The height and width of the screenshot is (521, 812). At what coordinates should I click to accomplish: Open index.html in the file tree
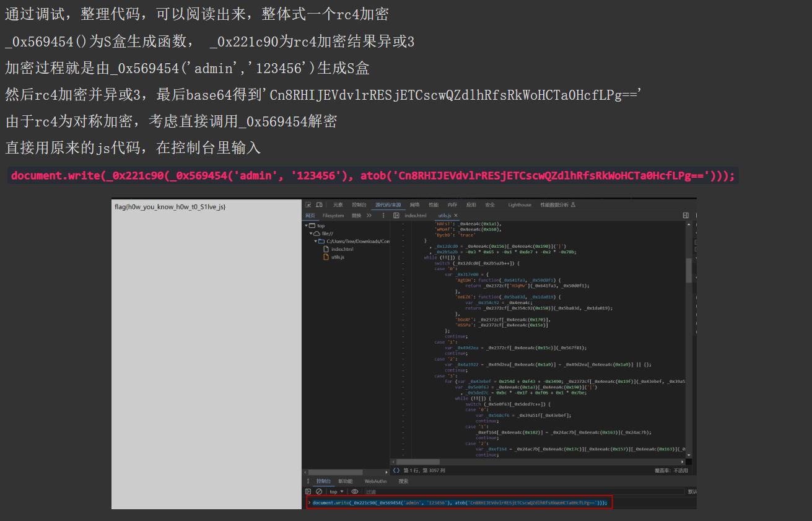[342, 249]
